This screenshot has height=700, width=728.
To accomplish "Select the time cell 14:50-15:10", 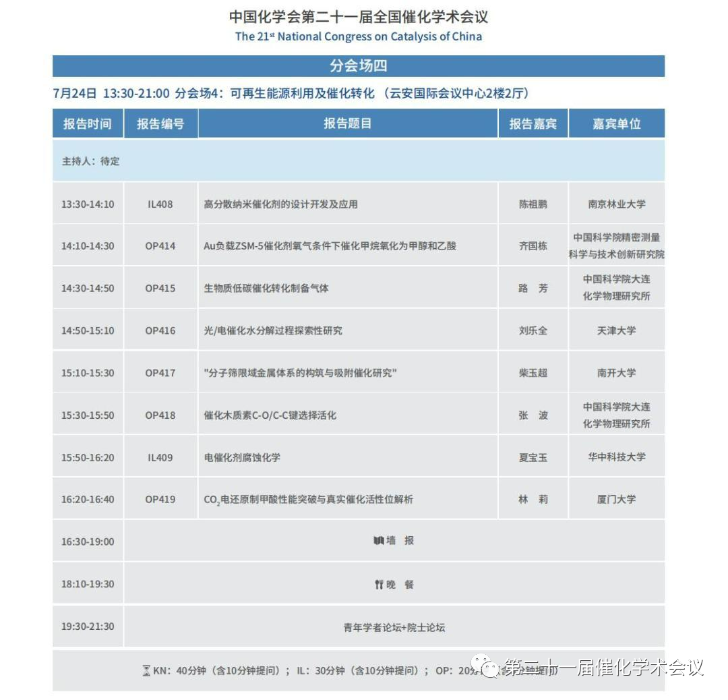I will pos(88,330).
